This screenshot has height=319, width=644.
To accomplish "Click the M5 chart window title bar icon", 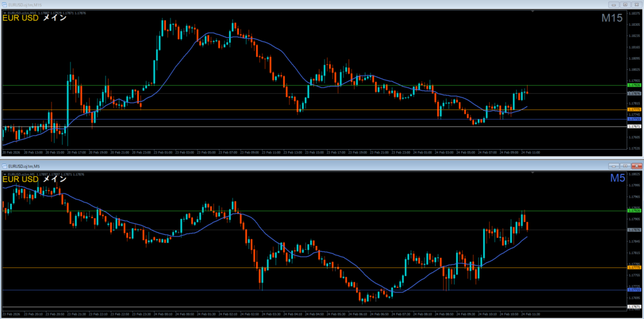I will click(5, 165).
